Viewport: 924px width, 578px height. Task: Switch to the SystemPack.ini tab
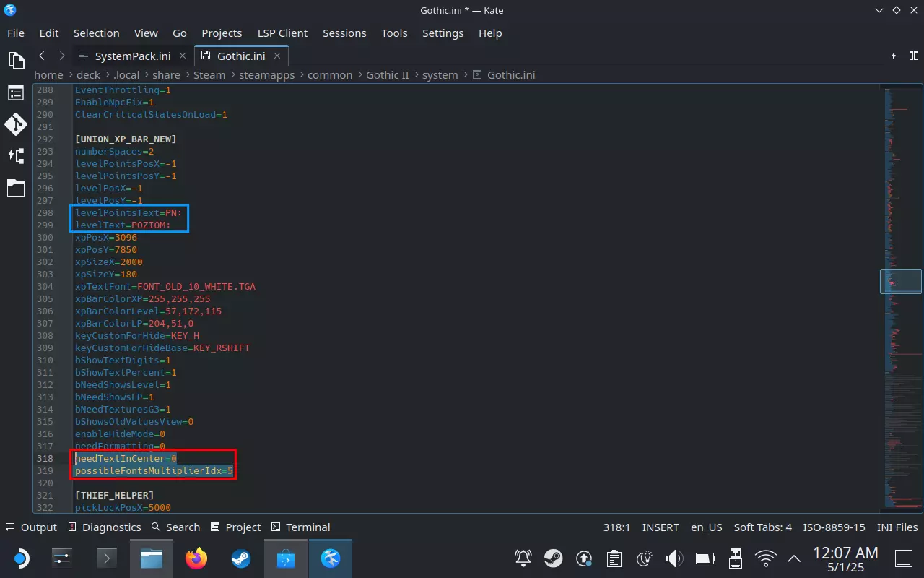132,56
